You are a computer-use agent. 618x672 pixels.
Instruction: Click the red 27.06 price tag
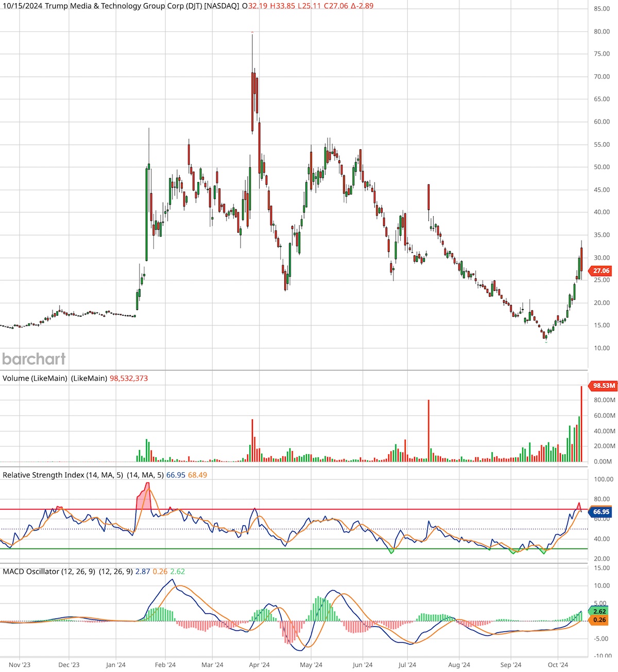point(600,270)
